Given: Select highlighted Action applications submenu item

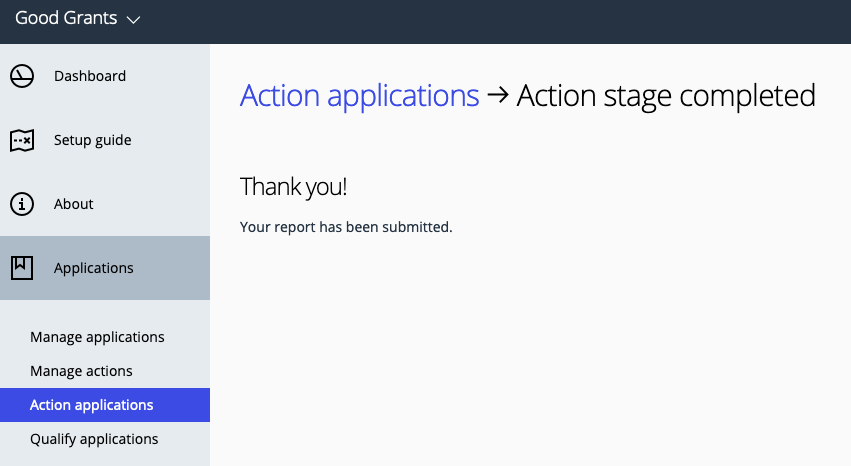Looking at the screenshot, I should pos(105,405).
